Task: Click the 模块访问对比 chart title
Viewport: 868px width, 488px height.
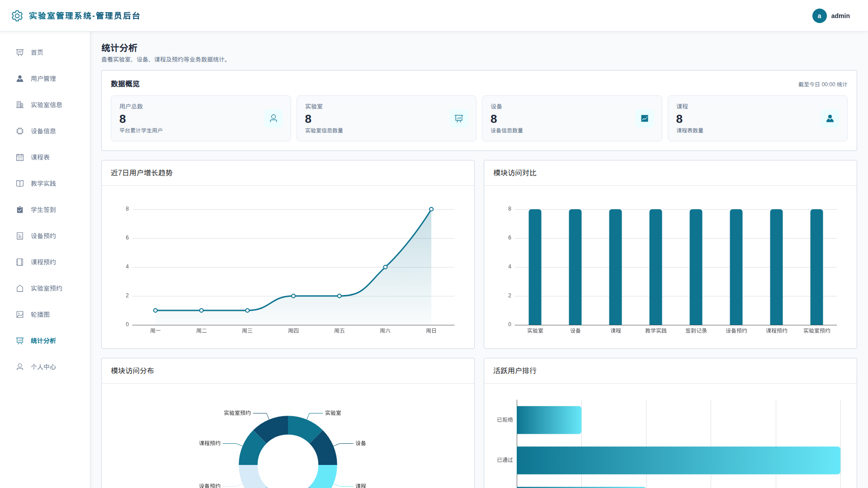Action: (515, 173)
